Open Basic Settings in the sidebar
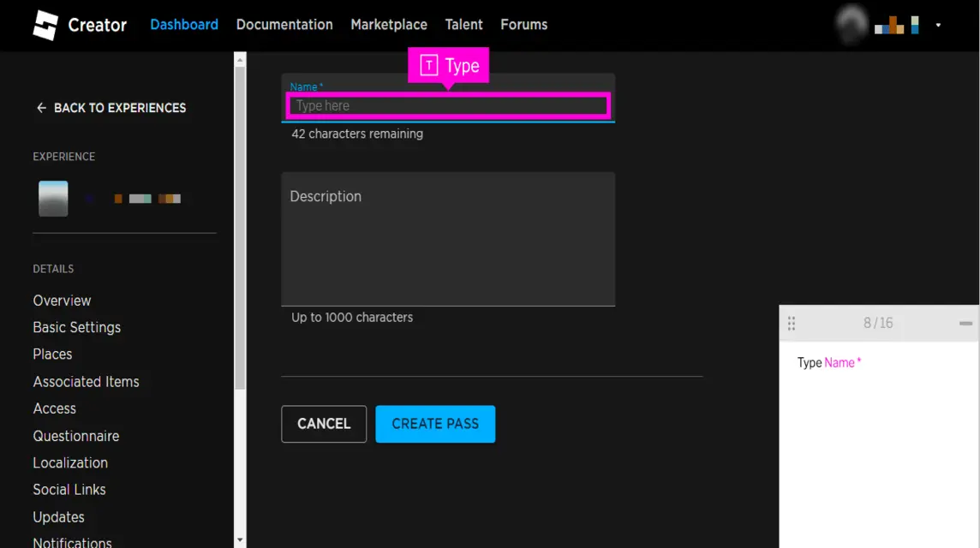Image resolution: width=980 pixels, height=548 pixels. [x=76, y=327]
